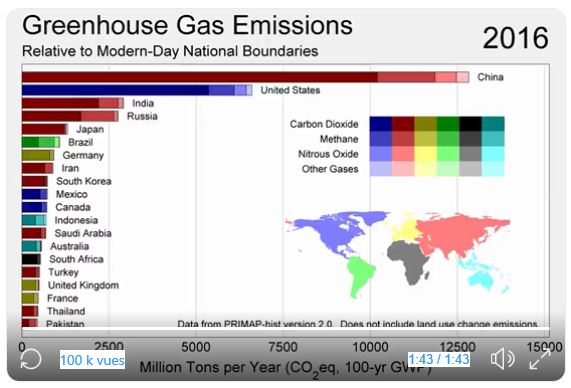Click the Nitrous Oxide legend label
The width and height of the screenshot is (571, 388).
click(x=328, y=154)
